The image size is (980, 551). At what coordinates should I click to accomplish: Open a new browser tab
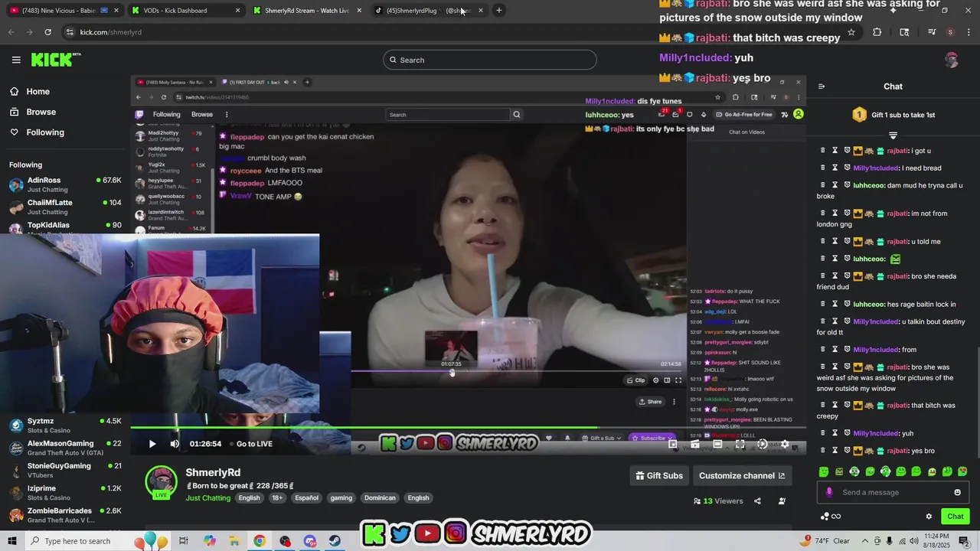pos(499,11)
